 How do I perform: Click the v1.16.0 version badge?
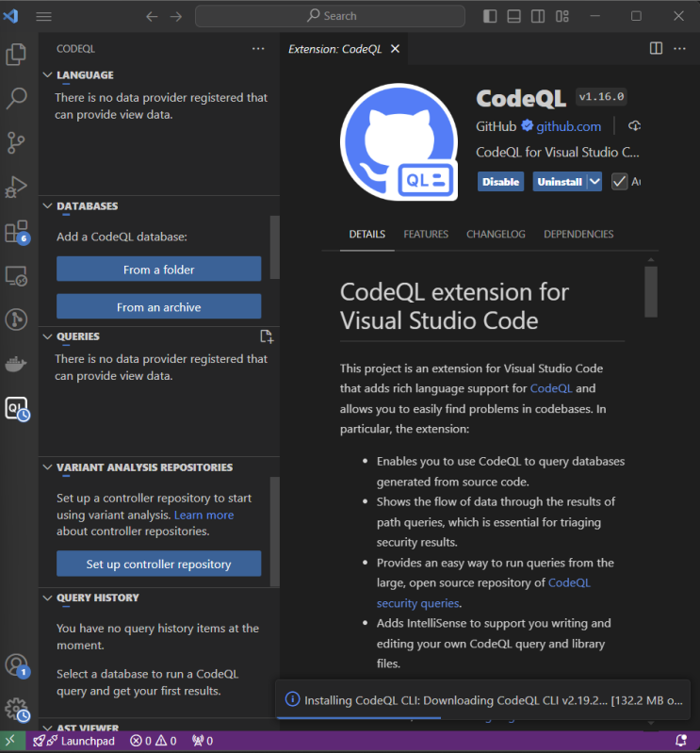(x=602, y=97)
